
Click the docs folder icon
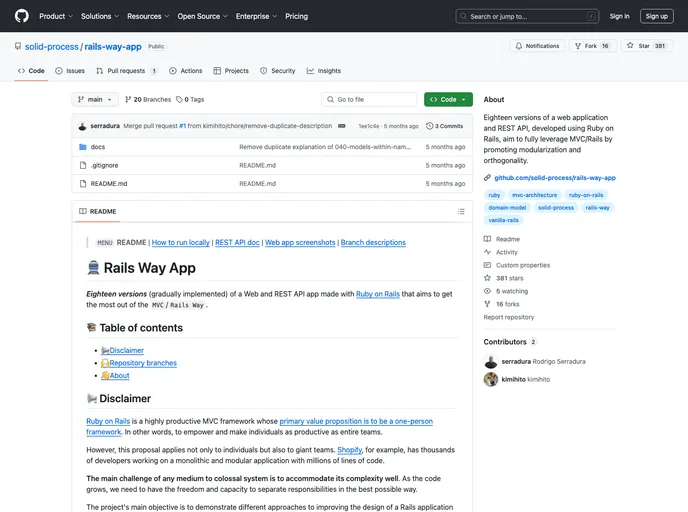point(83,147)
